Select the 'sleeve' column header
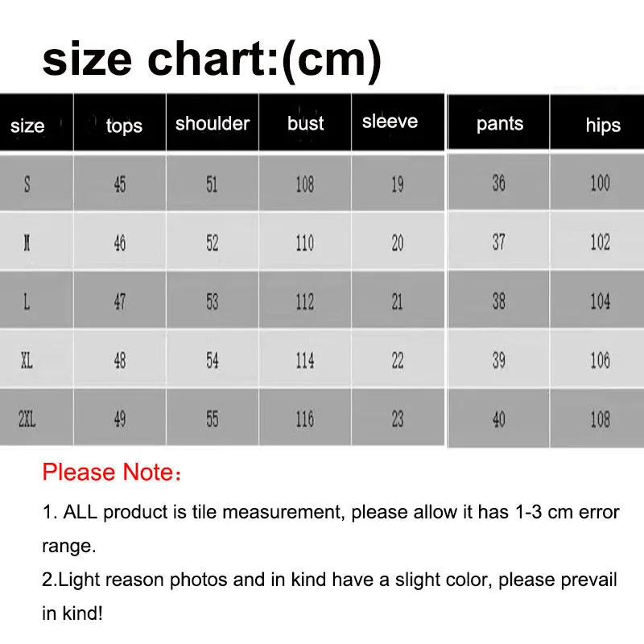This screenshot has width=644, height=644. [390, 122]
